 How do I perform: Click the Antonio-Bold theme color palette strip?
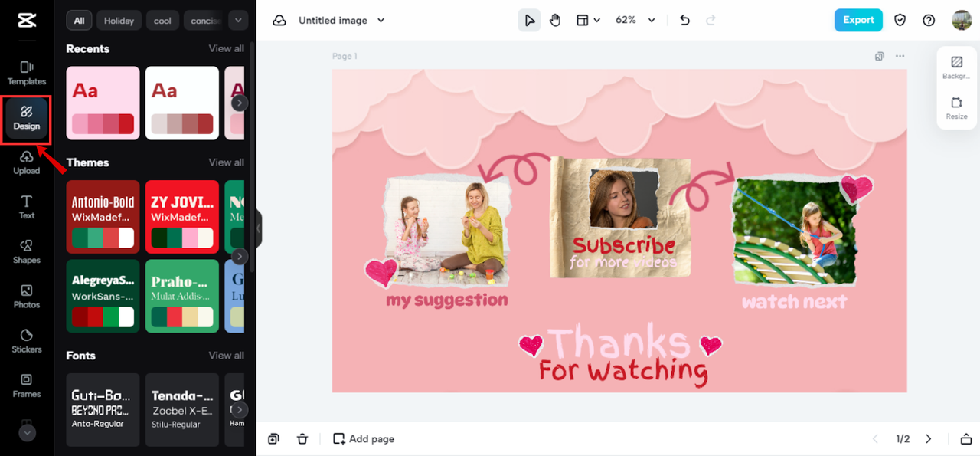coord(103,238)
